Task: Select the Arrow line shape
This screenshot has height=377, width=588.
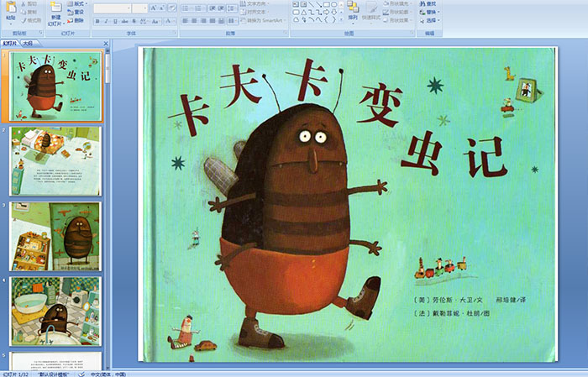Action: [318, 4]
